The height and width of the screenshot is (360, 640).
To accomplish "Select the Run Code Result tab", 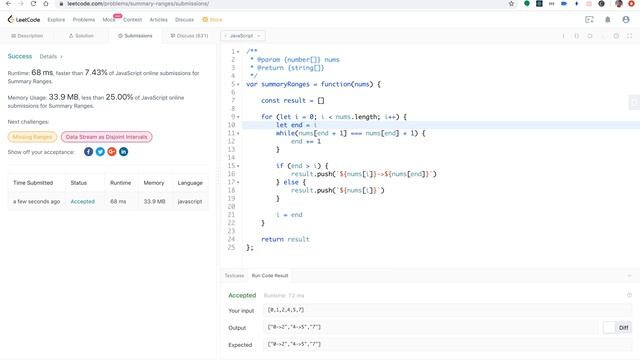I will tap(270, 276).
